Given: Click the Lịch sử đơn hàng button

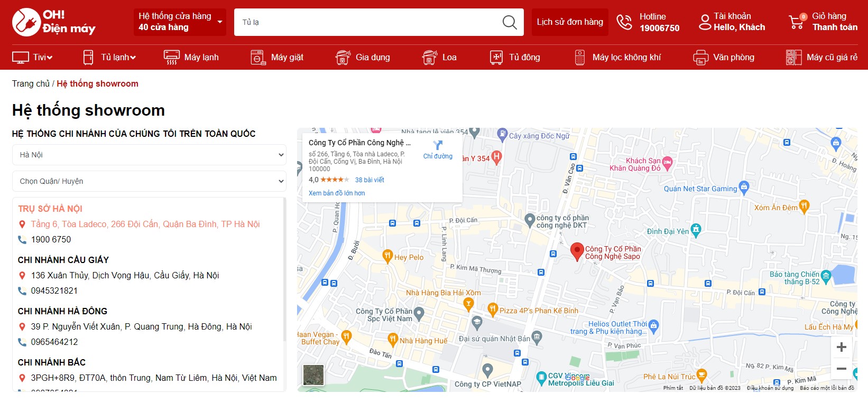Looking at the screenshot, I should pos(570,22).
